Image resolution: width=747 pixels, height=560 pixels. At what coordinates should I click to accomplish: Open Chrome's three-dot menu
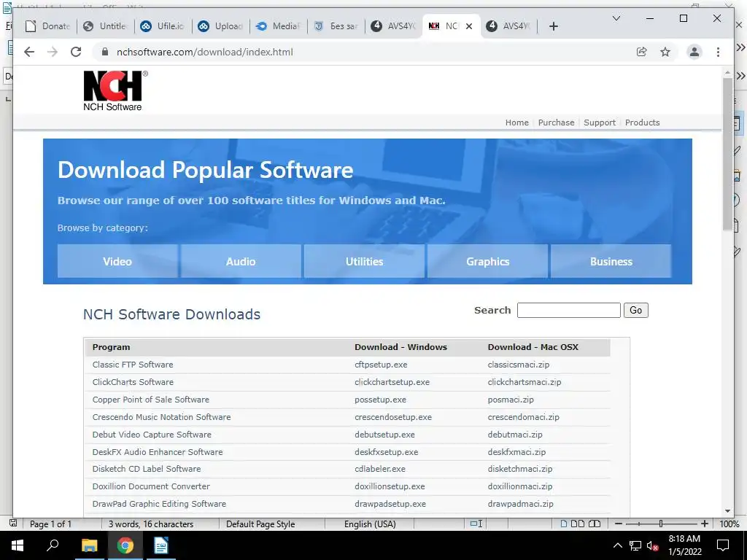(x=718, y=52)
